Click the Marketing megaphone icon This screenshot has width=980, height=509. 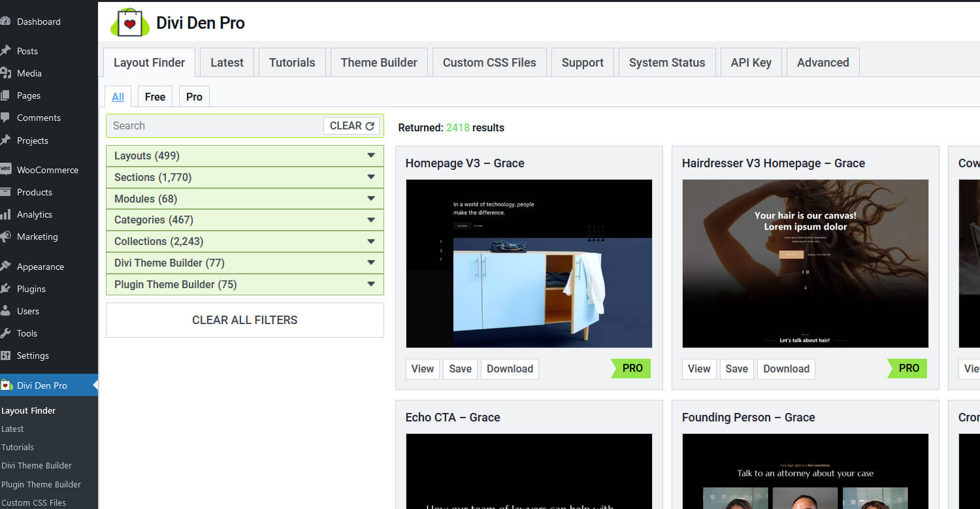[5, 237]
